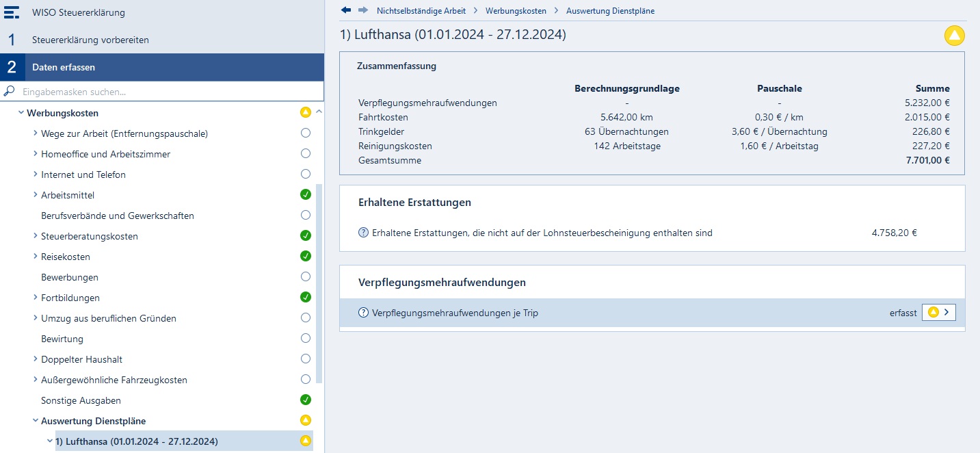Expand Umzug aus beruflichen Gründen node

click(35, 318)
